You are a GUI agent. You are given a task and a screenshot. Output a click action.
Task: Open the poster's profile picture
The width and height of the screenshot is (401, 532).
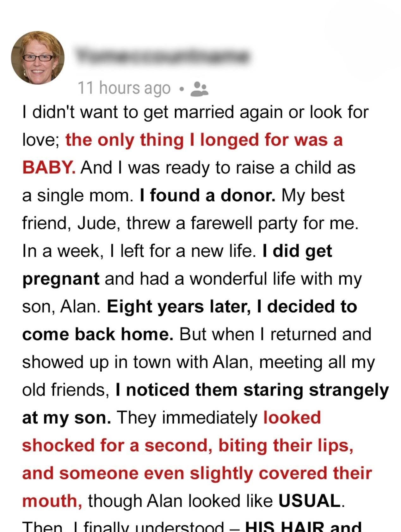[x=38, y=58]
